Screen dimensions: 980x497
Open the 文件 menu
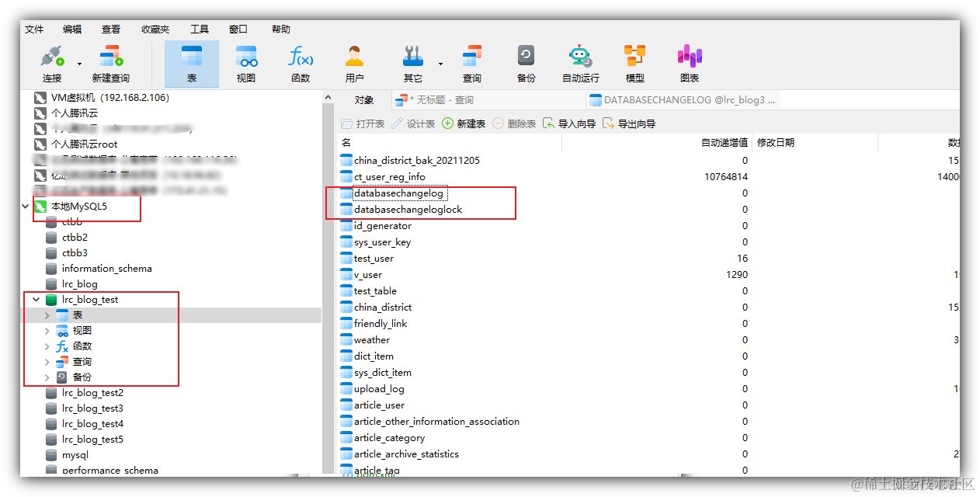point(34,30)
